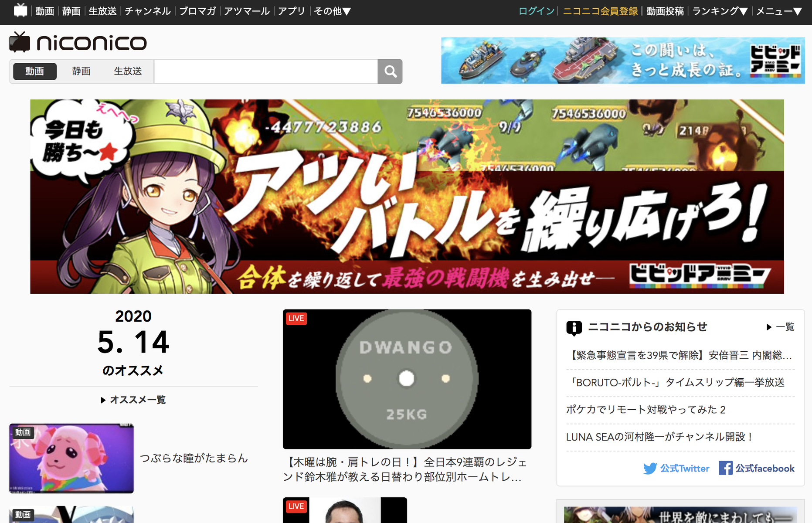Click the 公式Twitter link text
The image size is (812, 523).
pyautogui.click(x=685, y=469)
